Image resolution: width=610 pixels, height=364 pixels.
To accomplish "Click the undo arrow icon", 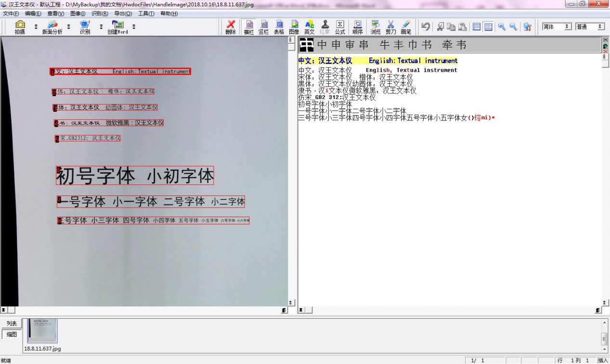I will coord(426,26).
